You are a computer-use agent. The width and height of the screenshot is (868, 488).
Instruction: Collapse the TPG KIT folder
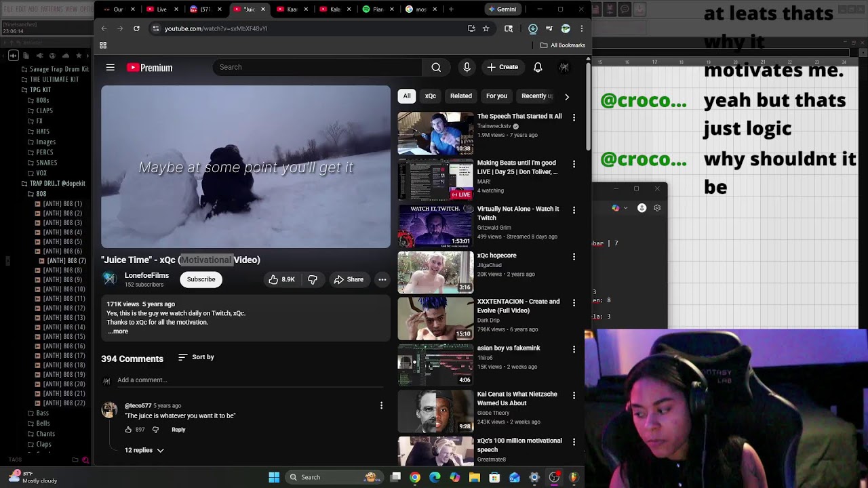pos(40,90)
